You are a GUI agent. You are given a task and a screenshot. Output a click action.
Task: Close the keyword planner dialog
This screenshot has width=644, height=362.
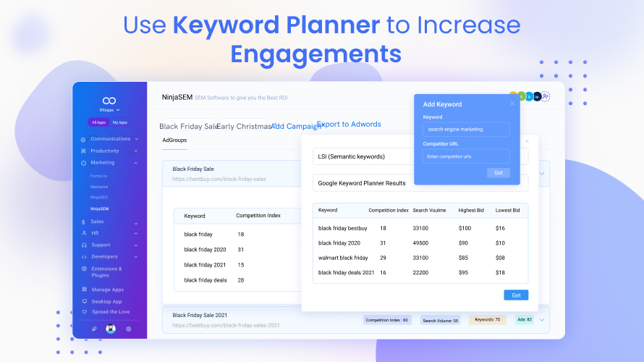click(x=528, y=141)
